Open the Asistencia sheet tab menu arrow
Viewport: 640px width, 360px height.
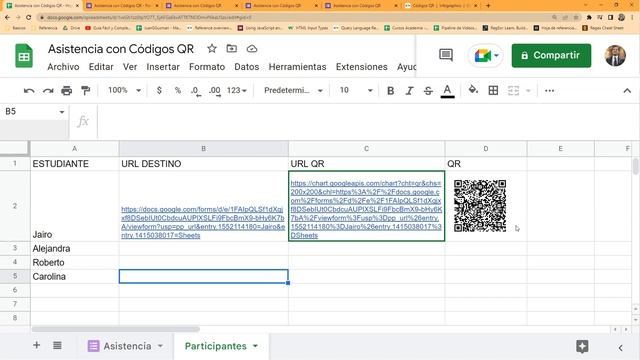160,346
